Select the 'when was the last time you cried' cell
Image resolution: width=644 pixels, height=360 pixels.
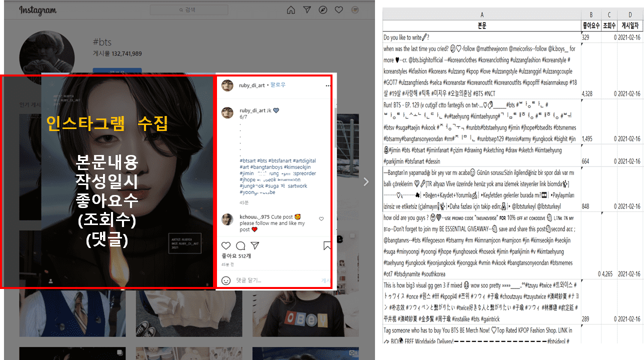[482, 71]
